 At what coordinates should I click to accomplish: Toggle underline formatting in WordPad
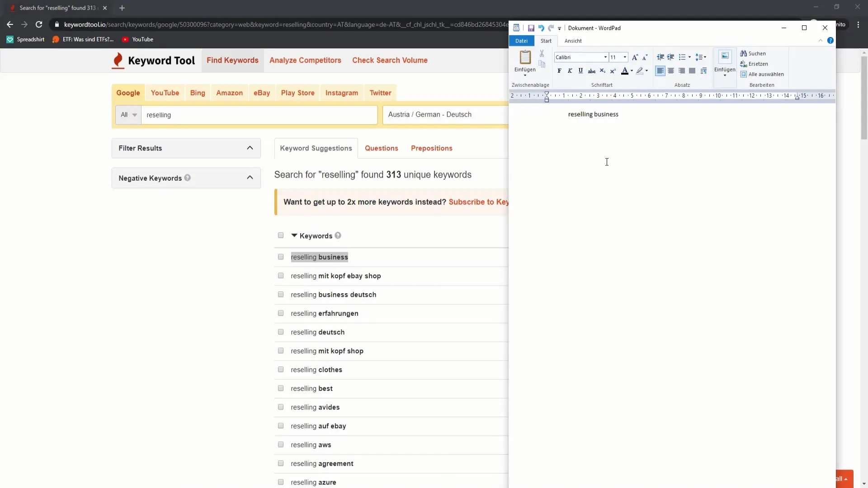click(580, 71)
